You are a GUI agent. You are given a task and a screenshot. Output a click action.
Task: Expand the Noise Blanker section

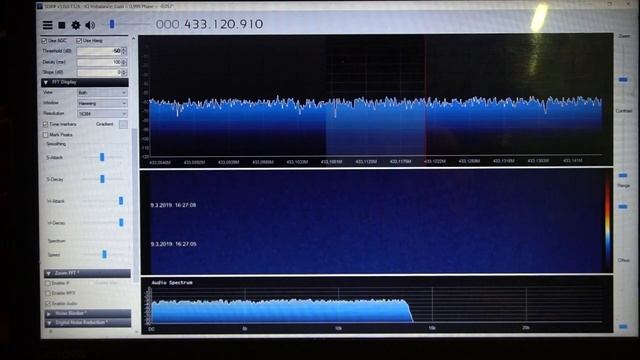[88, 313]
